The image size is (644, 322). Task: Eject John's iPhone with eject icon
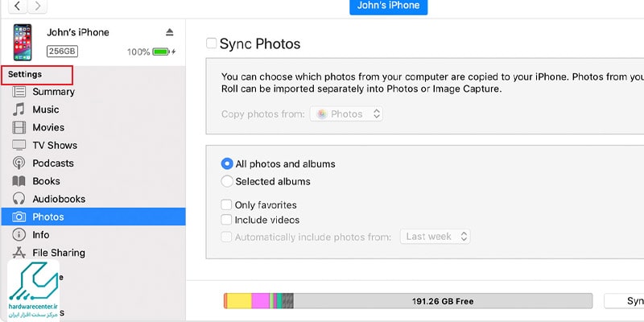click(x=169, y=32)
